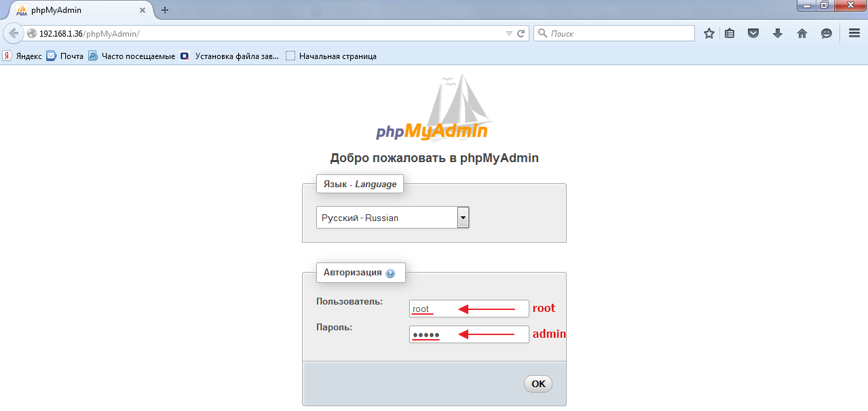Click the Пользователь: label

click(x=350, y=301)
